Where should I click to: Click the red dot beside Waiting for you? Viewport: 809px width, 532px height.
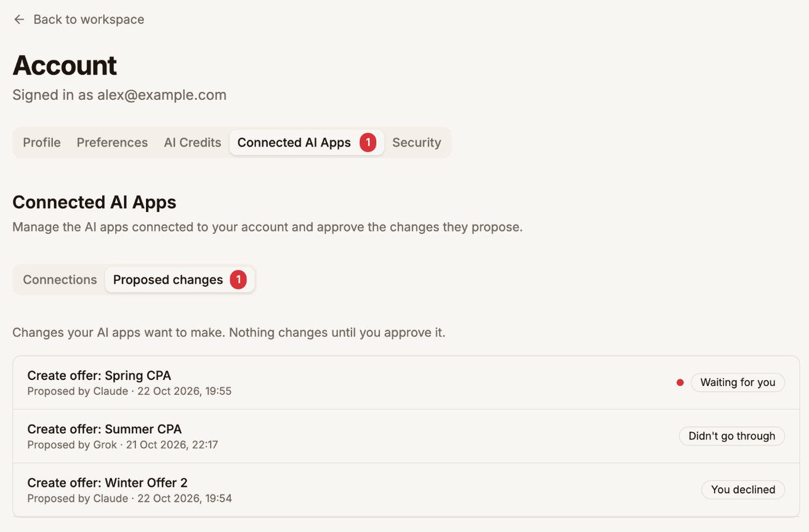coord(680,382)
